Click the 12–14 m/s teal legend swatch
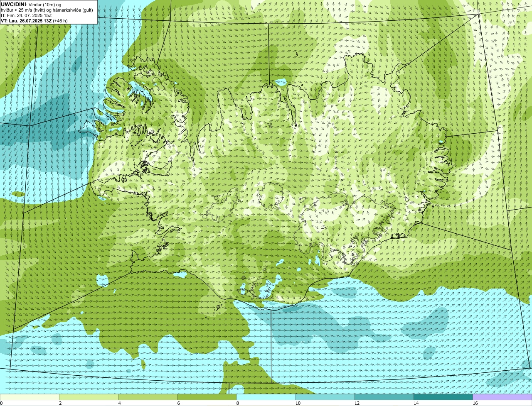The image size is (532, 406). (x=384, y=397)
